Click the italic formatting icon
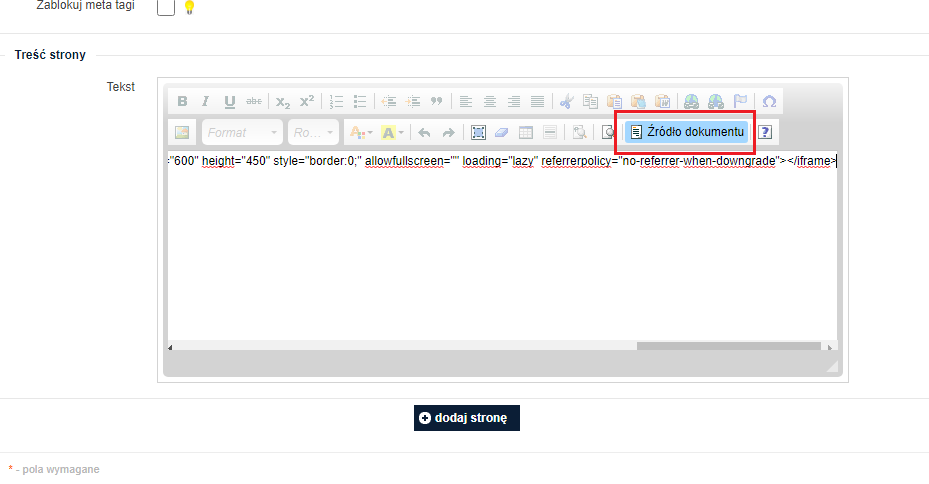This screenshot has width=929, height=484. [205, 101]
